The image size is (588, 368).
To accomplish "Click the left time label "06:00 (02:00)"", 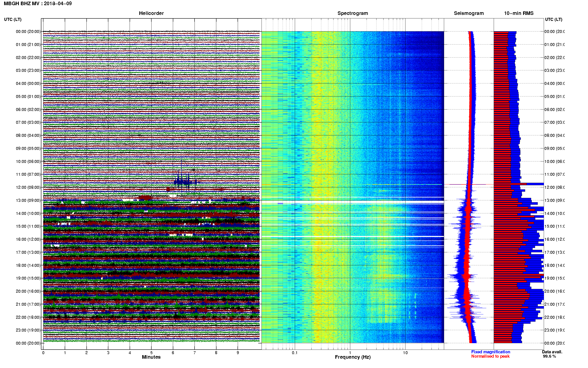I will (28, 109).
